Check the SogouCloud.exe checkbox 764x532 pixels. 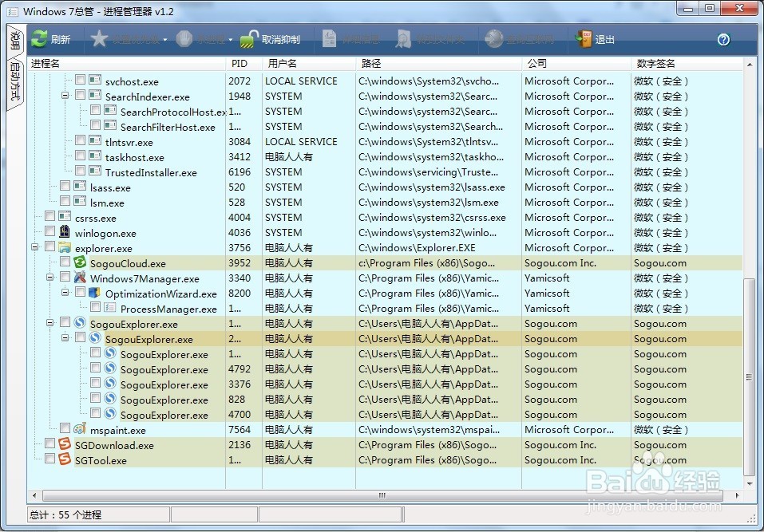pyautogui.click(x=65, y=262)
